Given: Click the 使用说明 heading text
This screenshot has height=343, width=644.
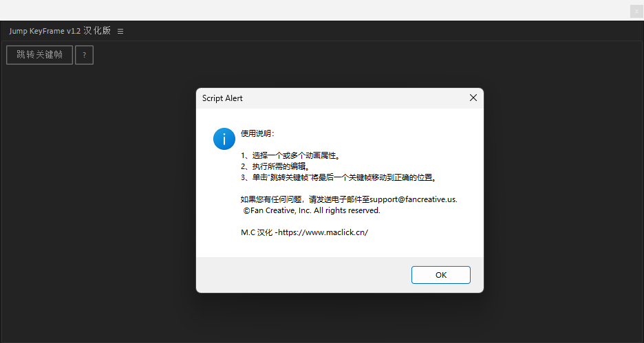Looking at the screenshot, I should coord(257,133).
